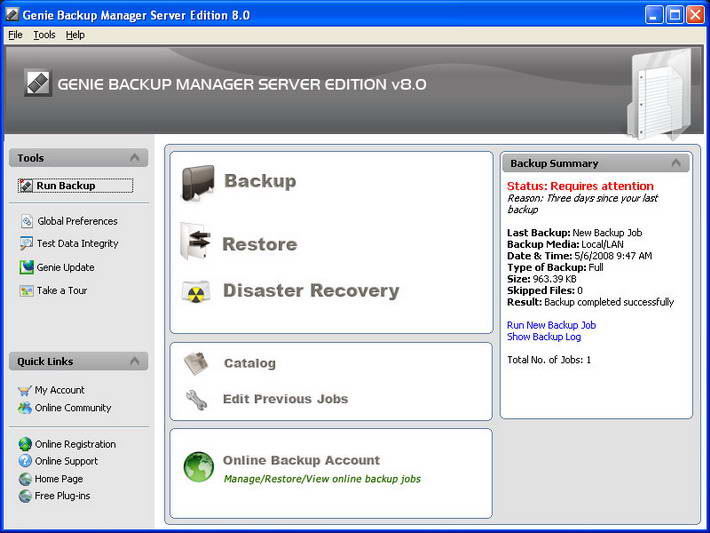Click the Global Preferences icon

[27, 221]
